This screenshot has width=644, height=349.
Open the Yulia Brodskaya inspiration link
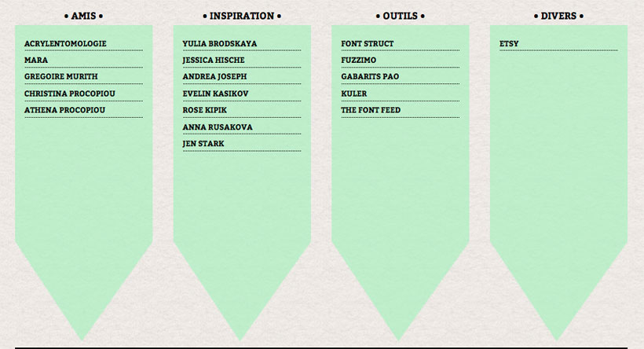220,43
